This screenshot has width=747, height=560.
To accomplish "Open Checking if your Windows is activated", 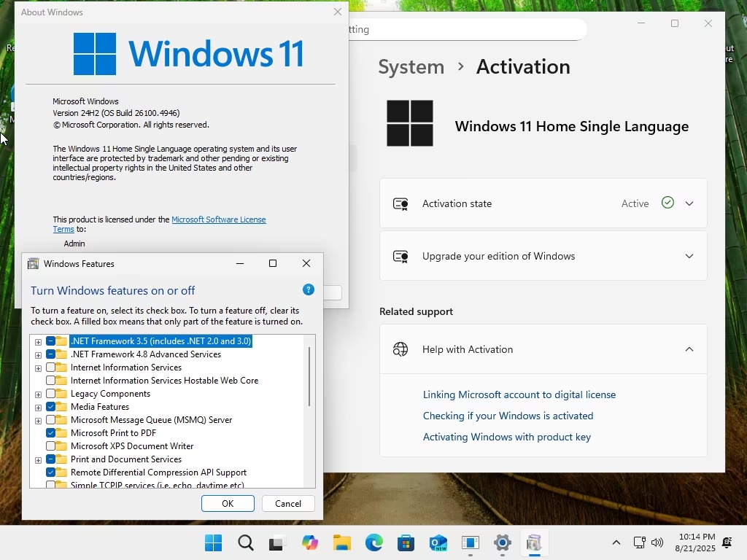I will click(508, 416).
